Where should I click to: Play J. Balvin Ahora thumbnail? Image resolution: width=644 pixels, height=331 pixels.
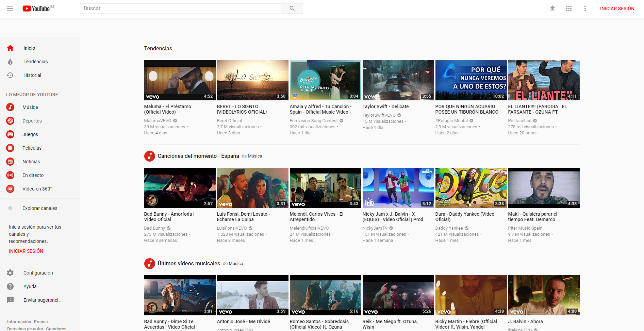tap(544, 295)
